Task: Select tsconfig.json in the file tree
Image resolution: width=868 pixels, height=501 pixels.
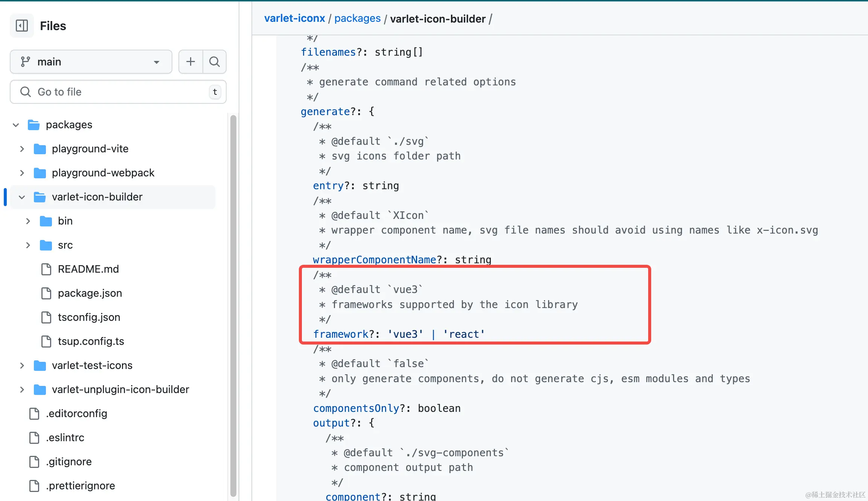Action: (x=89, y=317)
